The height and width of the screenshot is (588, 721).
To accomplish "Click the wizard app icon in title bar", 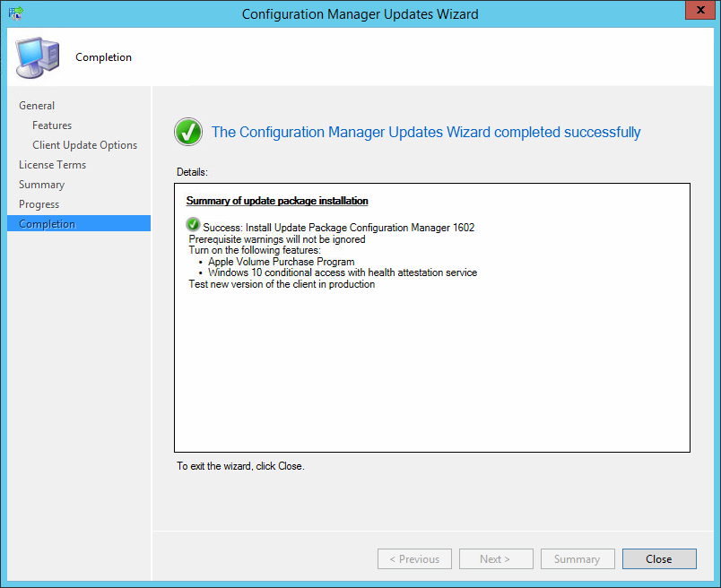I will [15, 13].
